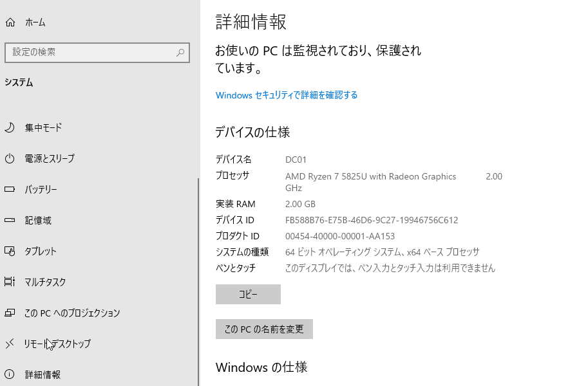Click the コピー button under device specs
This screenshot has width=588, height=386.
click(x=248, y=294)
